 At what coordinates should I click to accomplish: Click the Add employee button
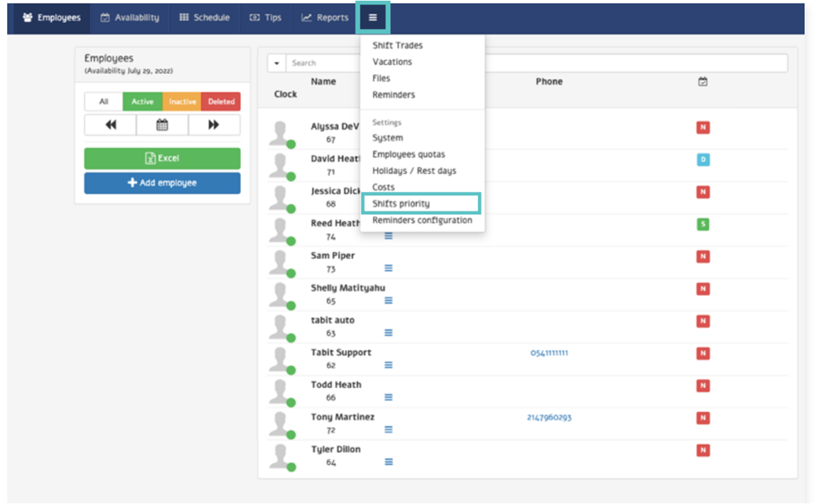point(162,183)
